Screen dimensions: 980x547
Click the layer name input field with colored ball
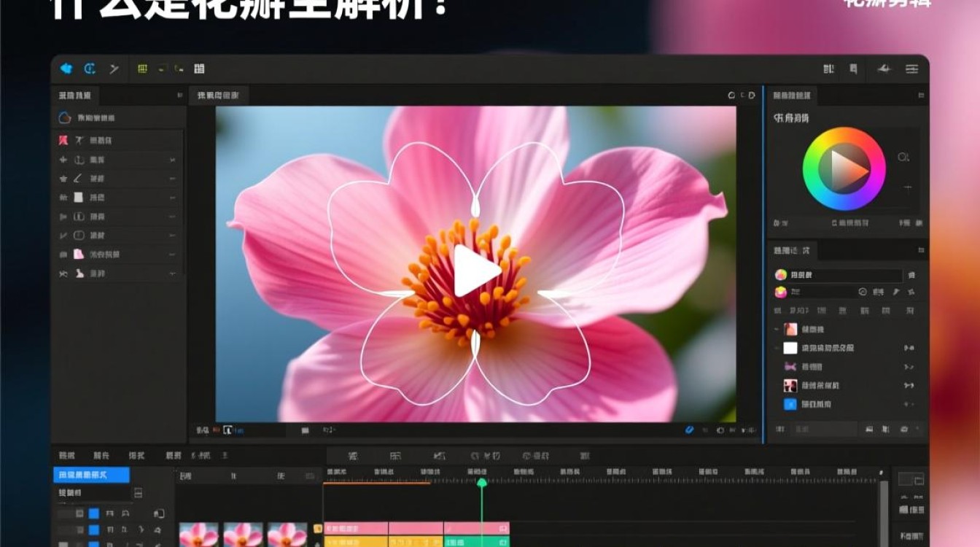[x=847, y=275]
